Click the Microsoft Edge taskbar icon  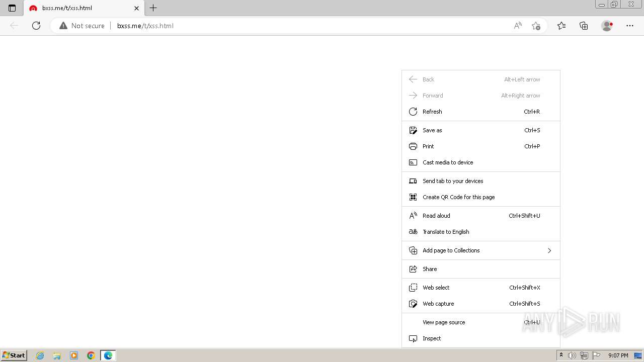tap(108, 355)
